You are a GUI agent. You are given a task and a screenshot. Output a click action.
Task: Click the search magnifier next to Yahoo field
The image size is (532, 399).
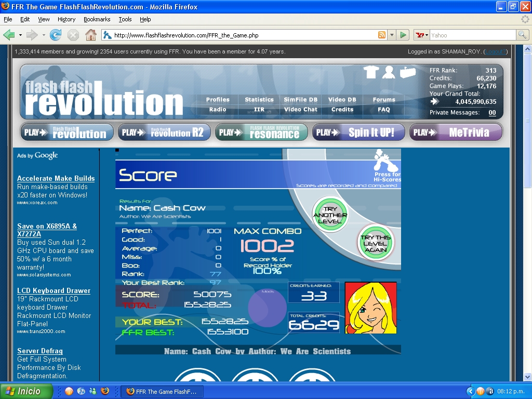coord(522,35)
